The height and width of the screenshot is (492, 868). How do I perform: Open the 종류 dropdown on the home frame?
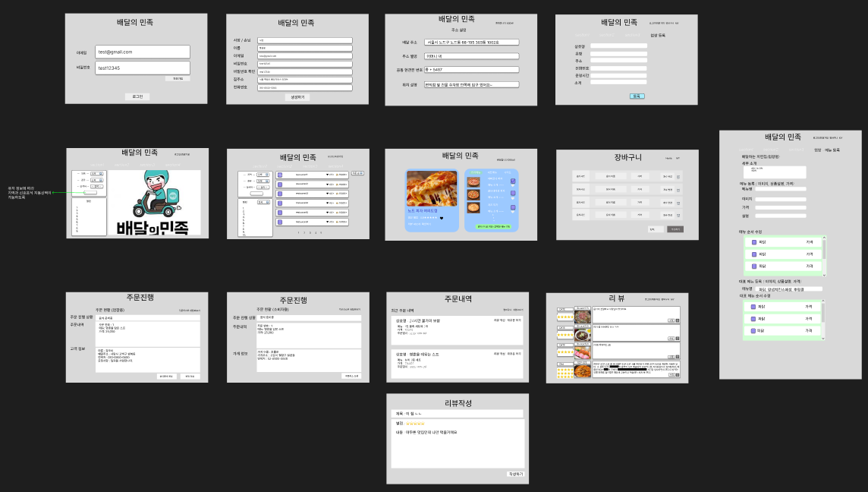97,180
